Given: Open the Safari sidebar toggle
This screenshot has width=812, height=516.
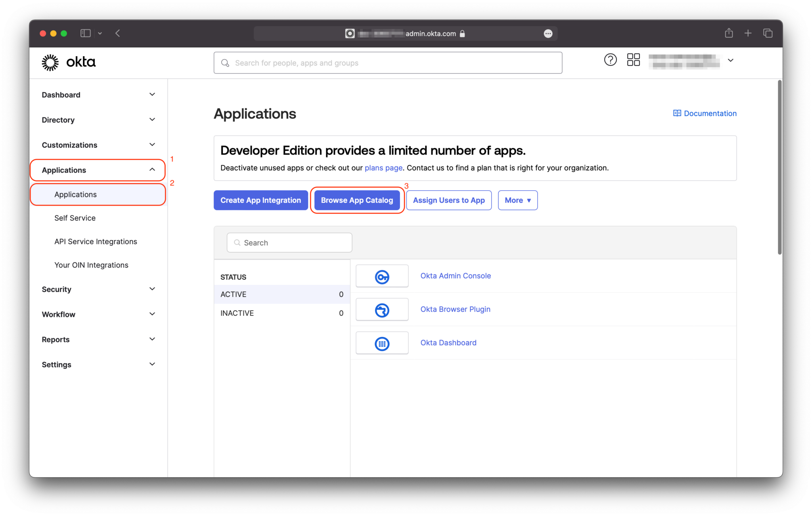Looking at the screenshot, I should click(85, 33).
